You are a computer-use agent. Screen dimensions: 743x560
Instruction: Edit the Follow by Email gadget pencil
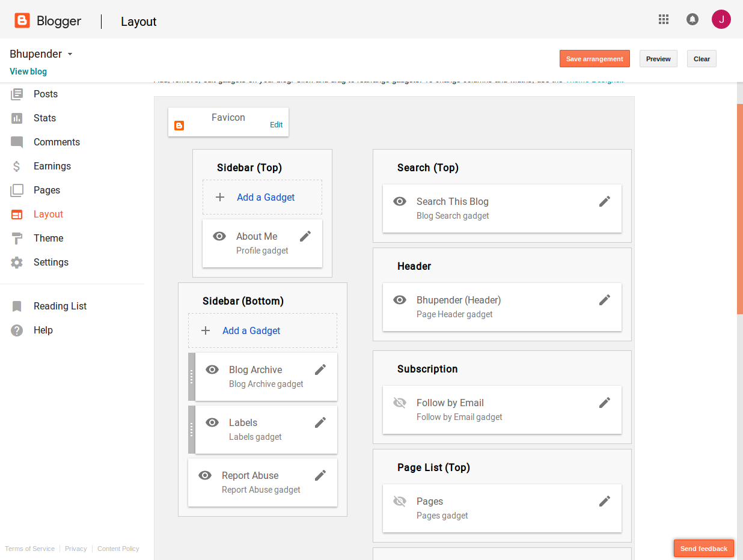605,403
